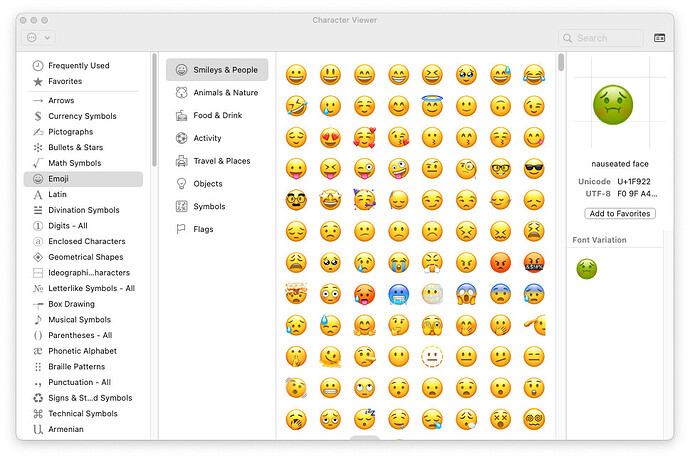Click the blue cold face emoji
Viewport: 690px width, 459px height.
pos(398,294)
